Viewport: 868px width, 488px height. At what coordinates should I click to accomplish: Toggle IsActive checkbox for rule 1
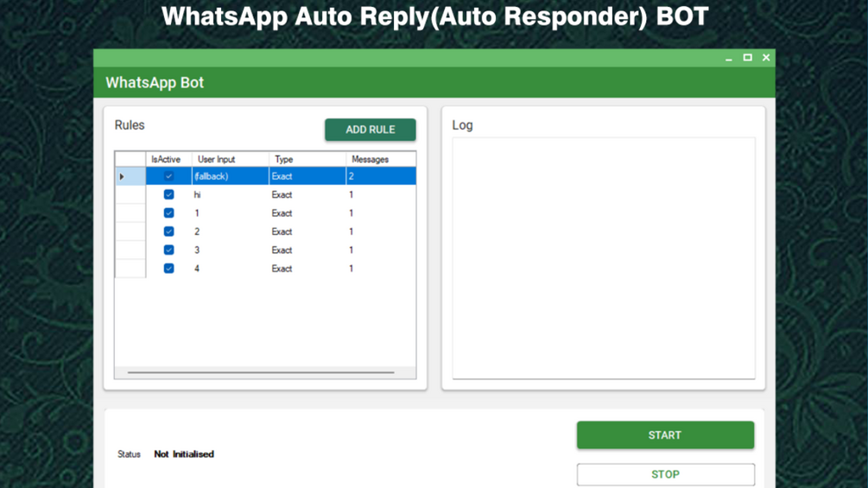tap(168, 213)
